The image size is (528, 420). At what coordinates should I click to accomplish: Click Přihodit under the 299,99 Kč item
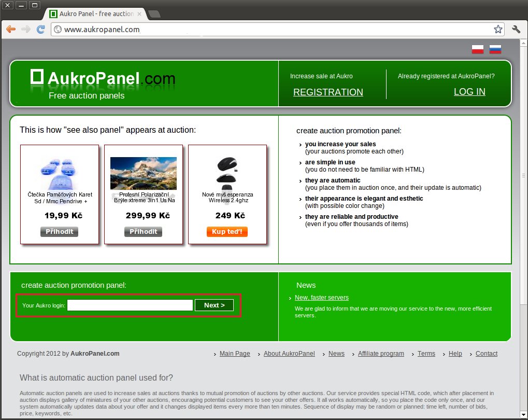(x=143, y=232)
